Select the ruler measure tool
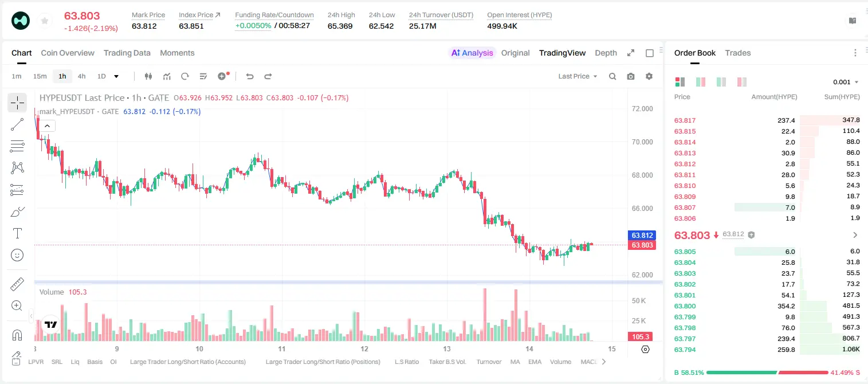Image resolution: width=868 pixels, height=384 pixels. (x=17, y=284)
